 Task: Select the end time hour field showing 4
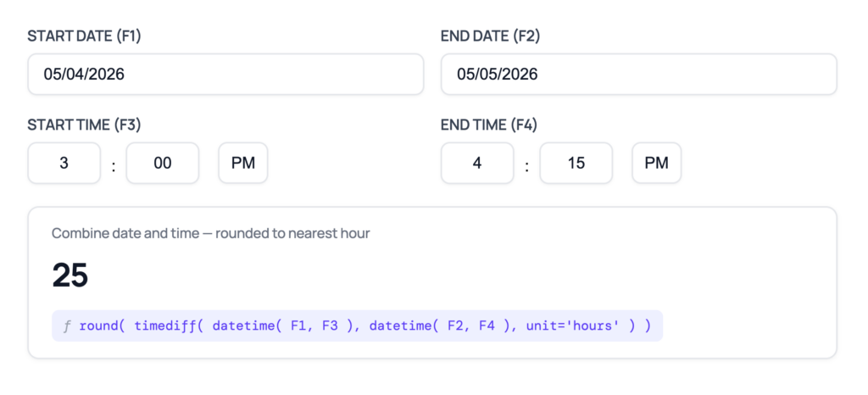(477, 164)
